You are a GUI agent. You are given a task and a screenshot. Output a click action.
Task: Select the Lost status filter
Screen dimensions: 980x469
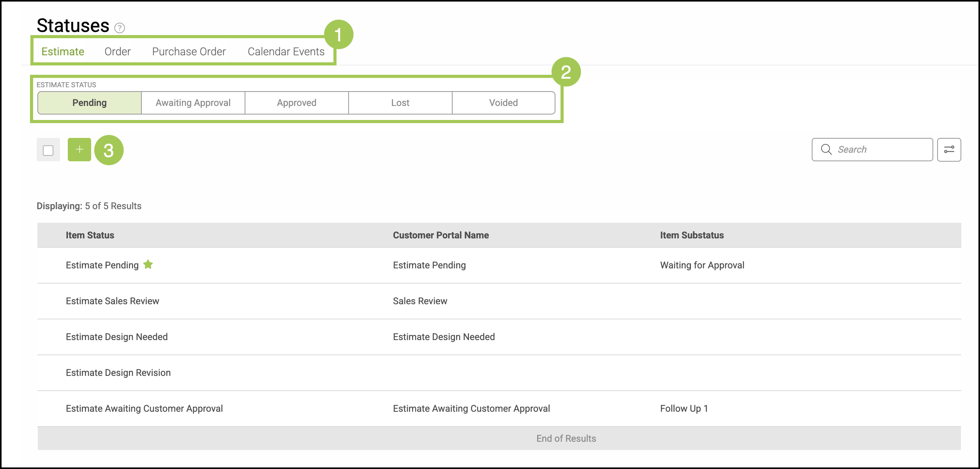(400, 103)
